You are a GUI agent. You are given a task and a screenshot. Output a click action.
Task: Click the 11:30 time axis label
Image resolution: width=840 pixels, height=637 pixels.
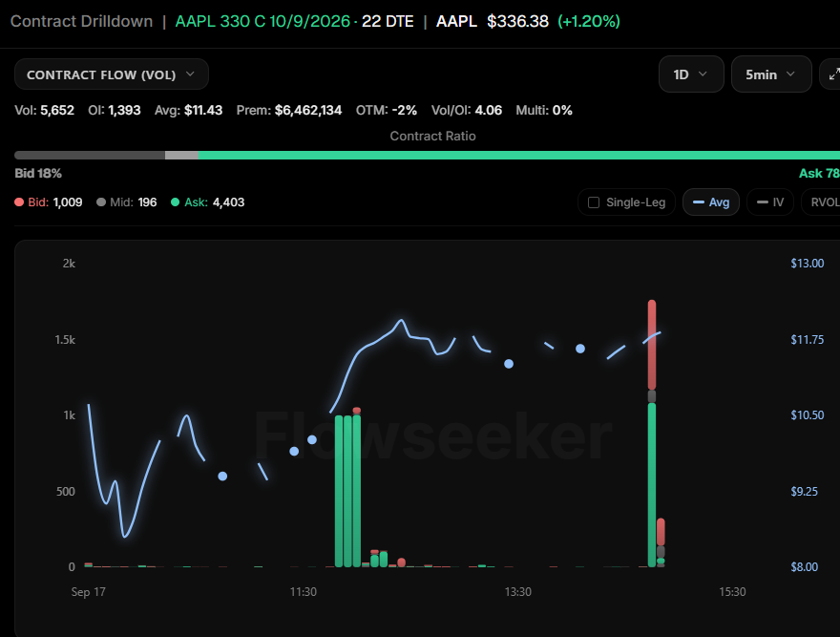point(304,592)
